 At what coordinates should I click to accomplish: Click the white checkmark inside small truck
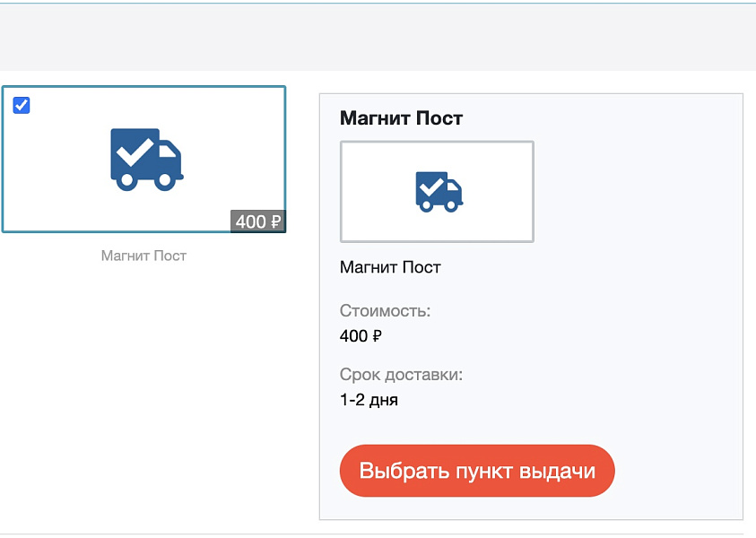click(431, 187)
